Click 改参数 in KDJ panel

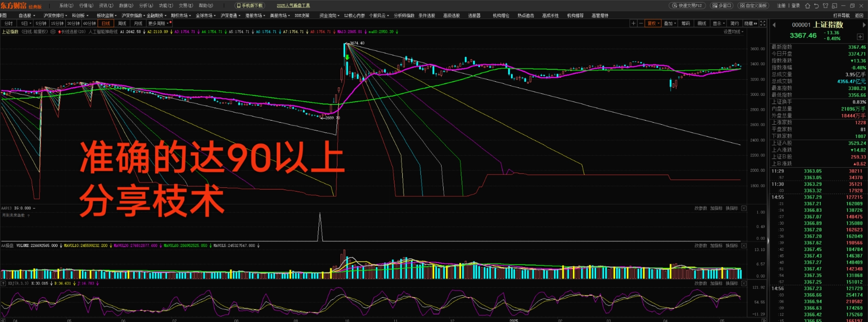click(701, 284)
